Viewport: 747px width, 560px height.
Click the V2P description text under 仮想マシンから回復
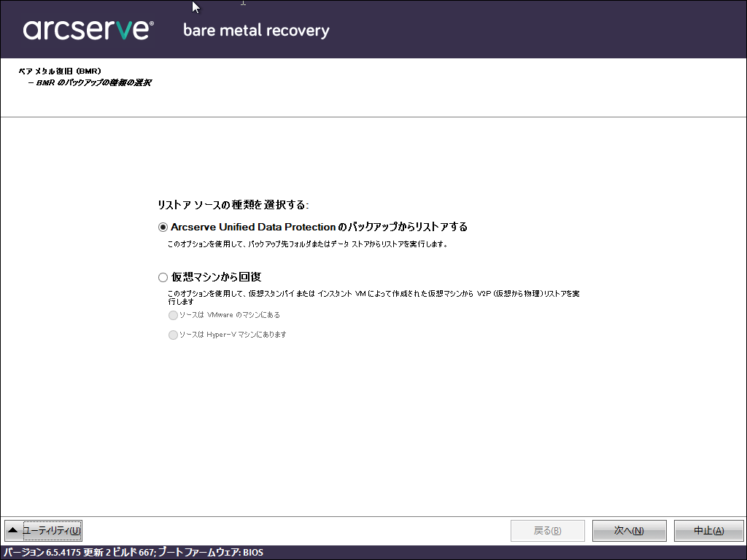(373, 297)
